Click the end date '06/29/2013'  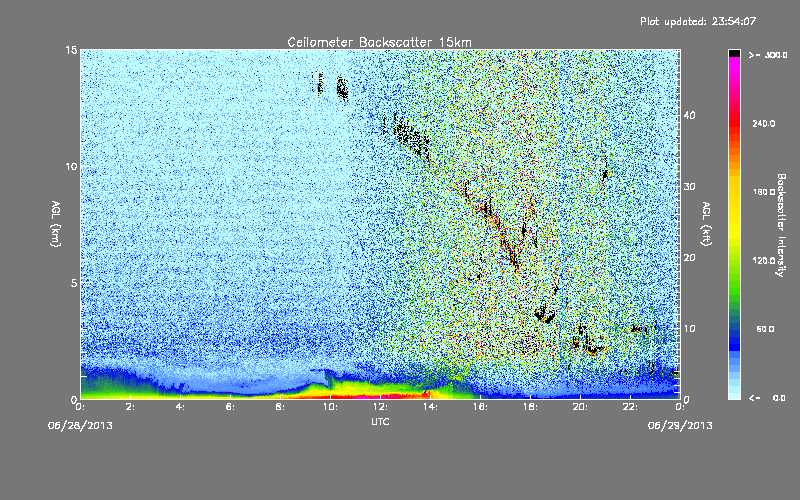pos(680,426)
